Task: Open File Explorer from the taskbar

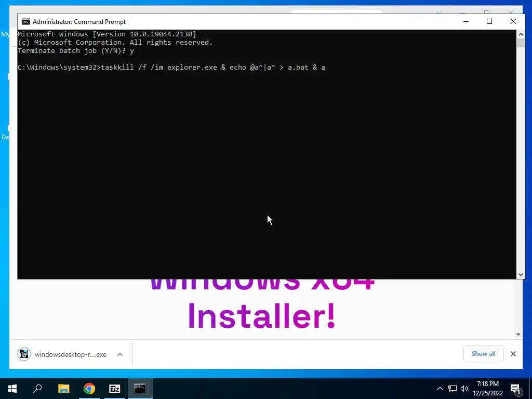Action: point(63,388)
